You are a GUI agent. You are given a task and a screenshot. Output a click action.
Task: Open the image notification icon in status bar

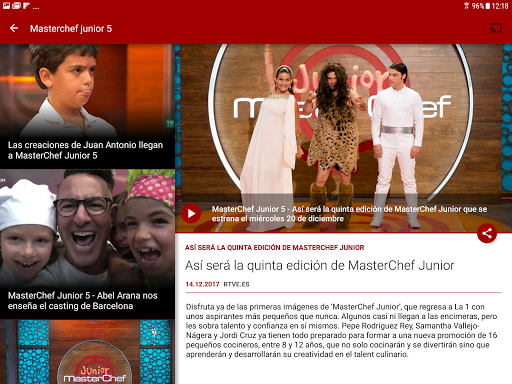pos(6,5)
